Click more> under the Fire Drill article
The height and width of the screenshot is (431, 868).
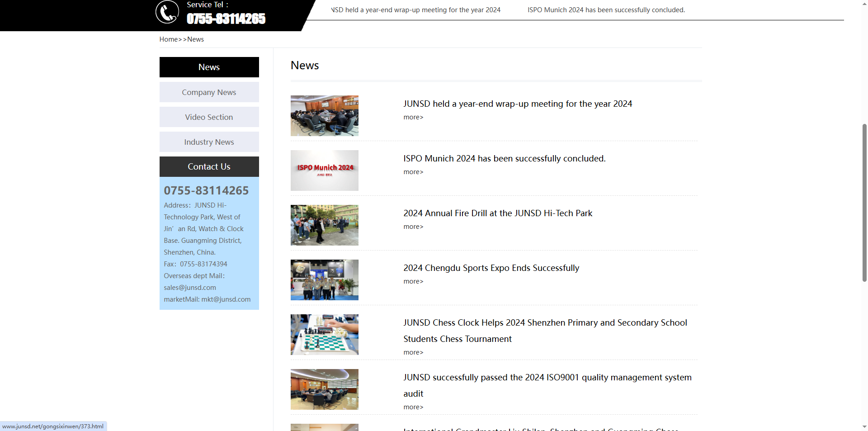point(413,227)
